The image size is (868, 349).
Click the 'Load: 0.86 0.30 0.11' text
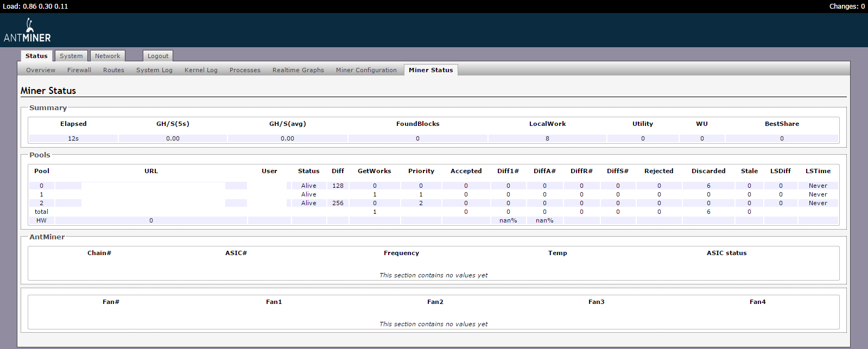pos(36,7)
